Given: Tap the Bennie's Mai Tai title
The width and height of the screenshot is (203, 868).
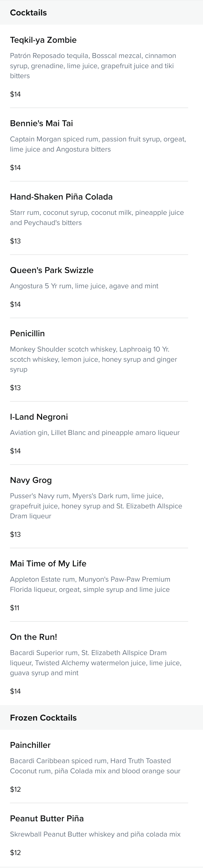Looking at the screenshot, I should 41,123.
